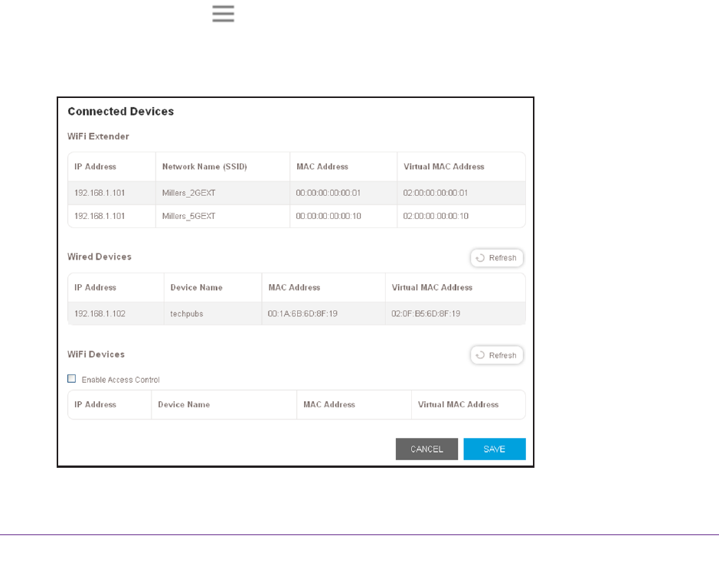Select wired device IP 192.168.1.102
This screenshot has width=719, height=588.
click(x=100, y=314)
